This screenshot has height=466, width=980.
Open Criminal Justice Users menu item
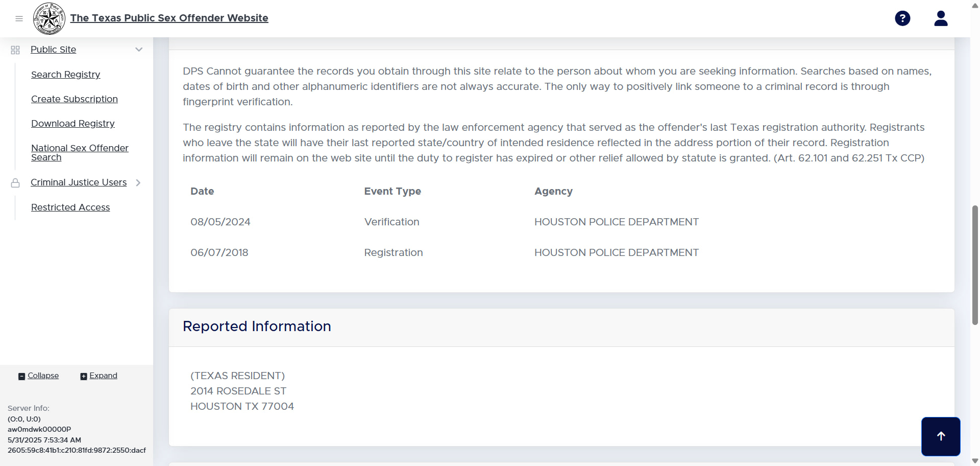point(79,182)
